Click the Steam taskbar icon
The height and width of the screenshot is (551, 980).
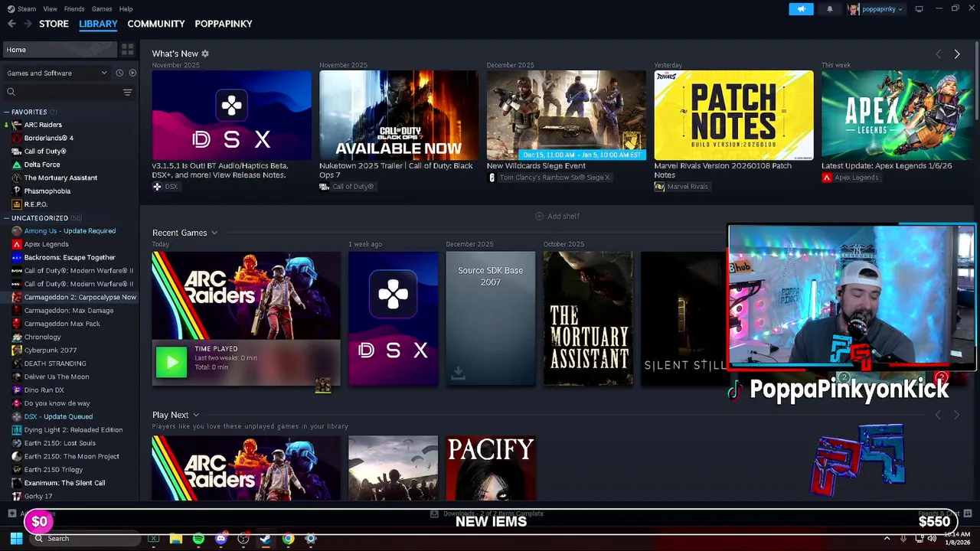tap(265, 539)
